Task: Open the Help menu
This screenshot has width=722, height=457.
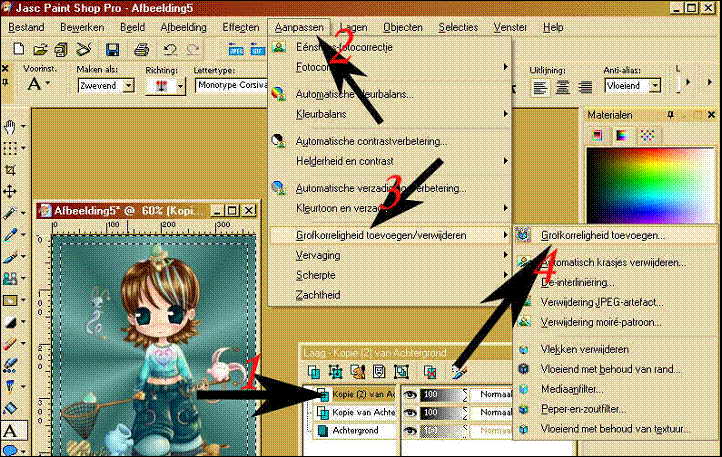Action: point(553,27)
